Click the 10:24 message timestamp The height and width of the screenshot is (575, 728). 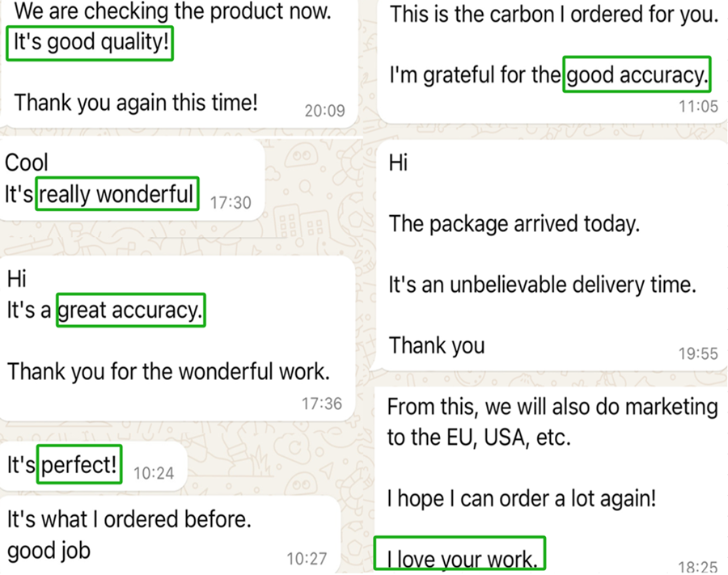coord(154,473)
